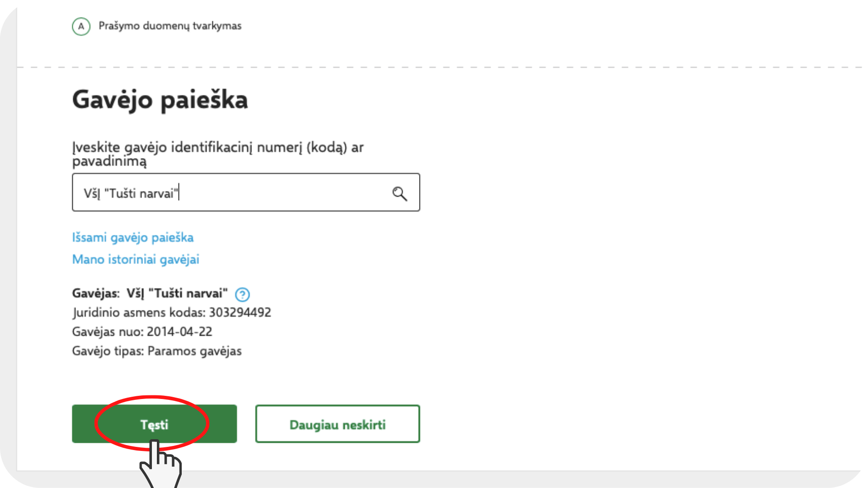Open Išsami gavėjo paieška link

click(x=133, y=237)
